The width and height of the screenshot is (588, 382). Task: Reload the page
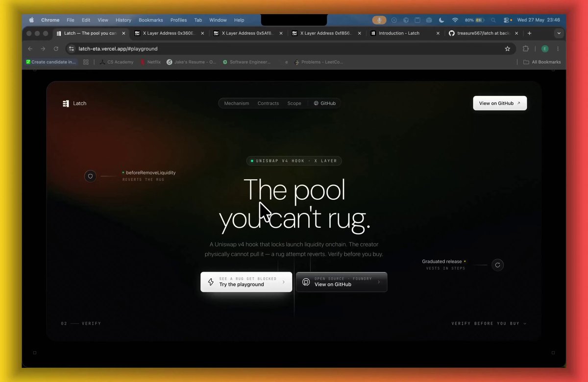(x=56, y=49)
